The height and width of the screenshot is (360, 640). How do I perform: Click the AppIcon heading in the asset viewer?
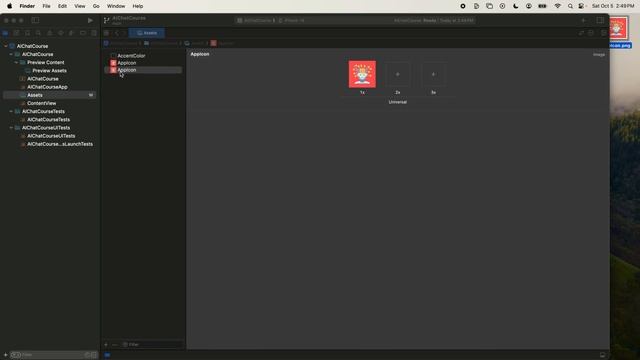point(200,54)
